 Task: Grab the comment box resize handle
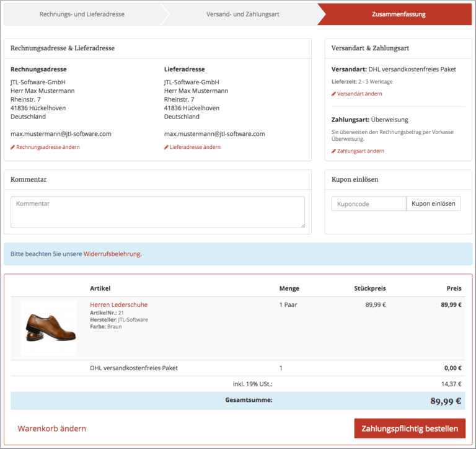tap(302, 225)
